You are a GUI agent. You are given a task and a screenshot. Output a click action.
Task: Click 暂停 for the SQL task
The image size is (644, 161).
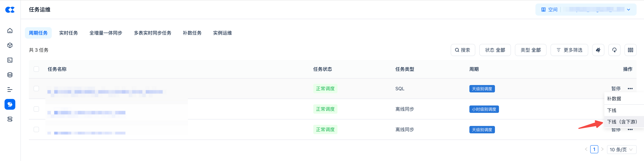pyautogui.click(x=616, y=89)
